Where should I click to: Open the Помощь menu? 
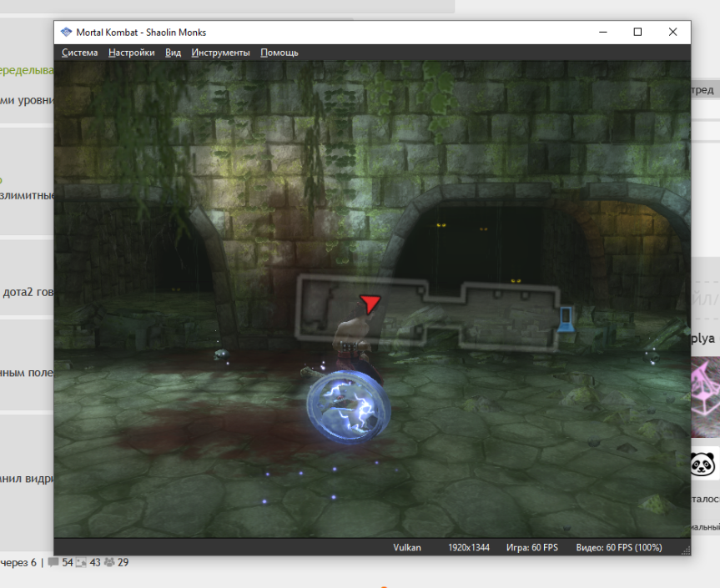point(279,53)
